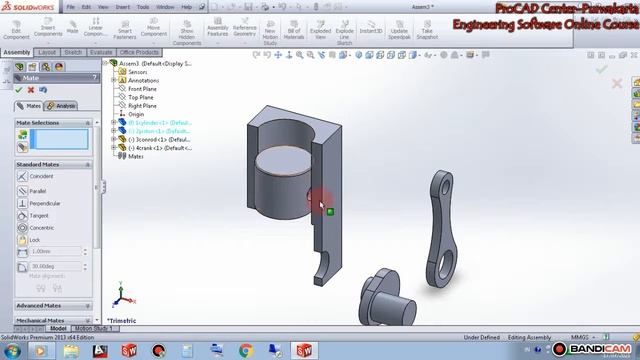Click the Mate Selections entities box

coord(59,140)
